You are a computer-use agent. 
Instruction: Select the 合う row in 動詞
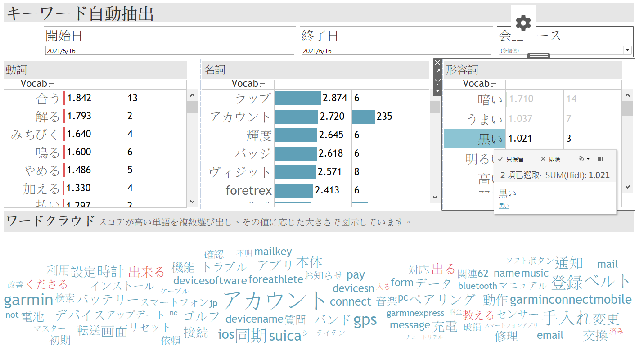(x=95, y=98)
